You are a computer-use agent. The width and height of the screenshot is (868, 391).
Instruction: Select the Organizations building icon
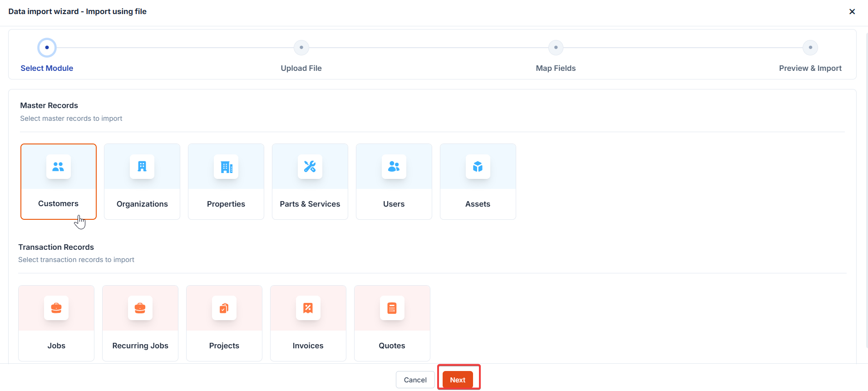coord(142,167)
